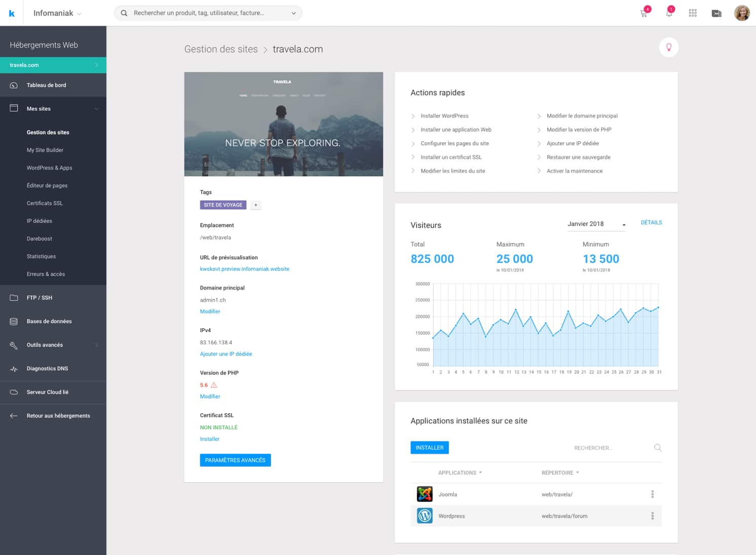Open the preview URL link

[244, 269]
